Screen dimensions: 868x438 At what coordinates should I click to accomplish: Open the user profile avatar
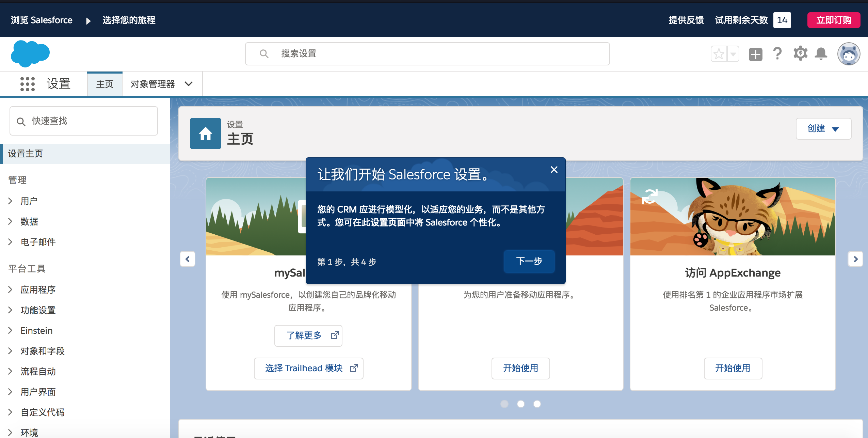point(849,53)
